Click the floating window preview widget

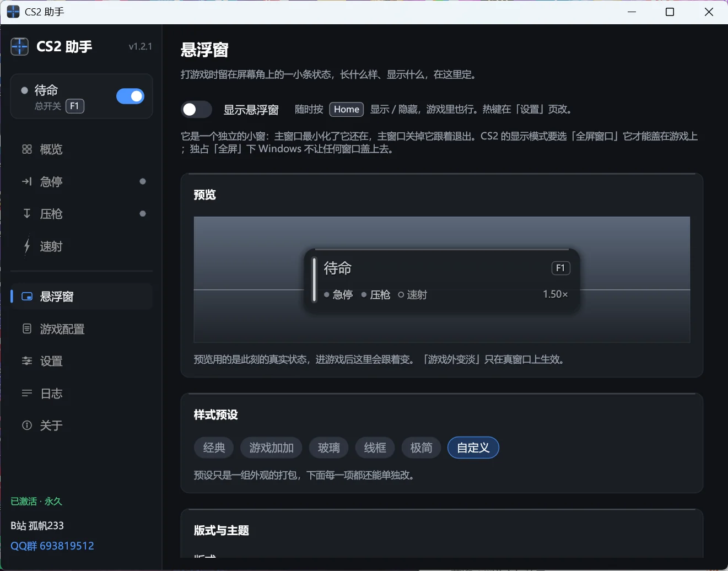(x=442, y=281)
